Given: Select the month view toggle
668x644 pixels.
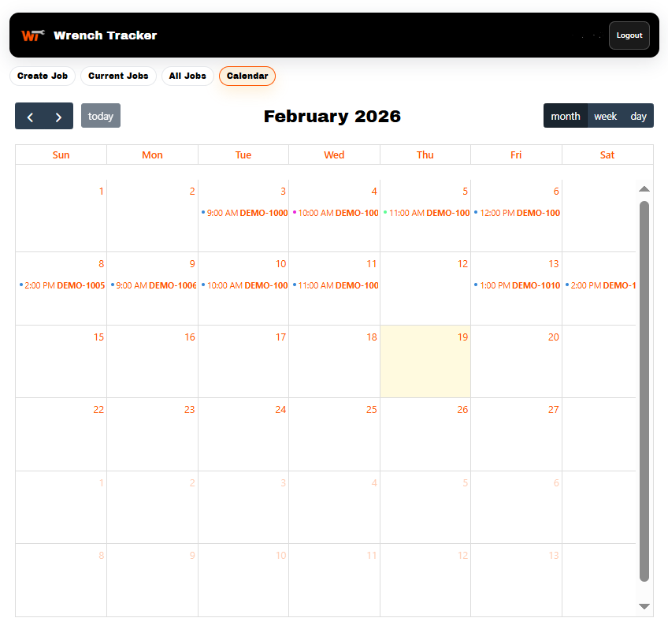Looking at the screenshot, I should pos(566,115).
